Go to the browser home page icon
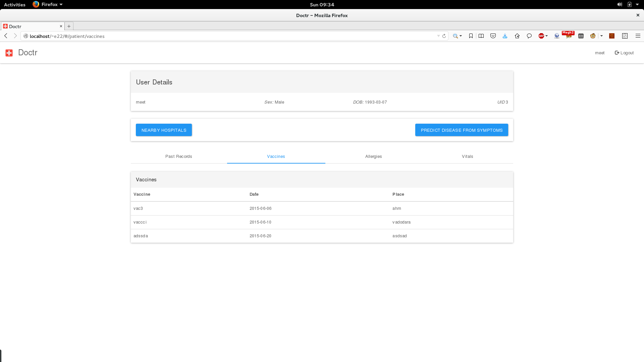Screen dimensions: 644x362 tap(517, 36)
